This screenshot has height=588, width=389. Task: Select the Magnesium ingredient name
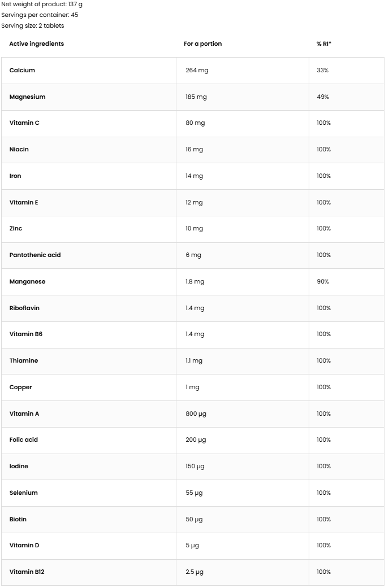click(27, 97)
